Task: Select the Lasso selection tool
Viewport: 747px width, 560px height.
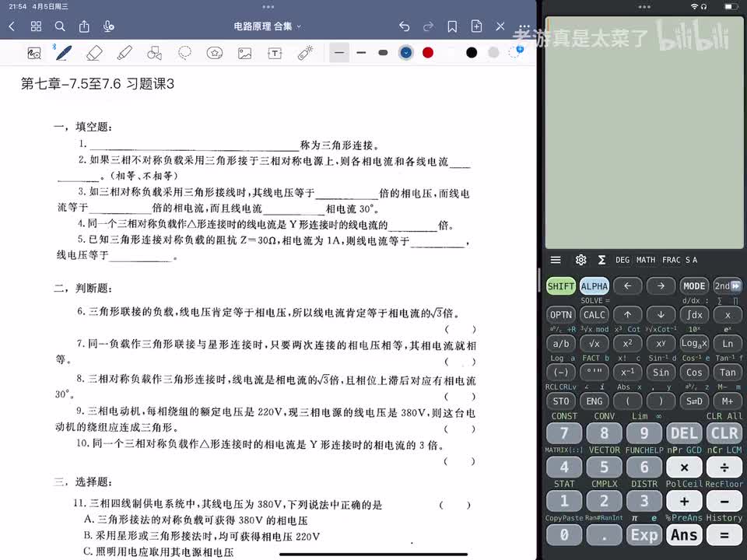Action: [184, 53]
